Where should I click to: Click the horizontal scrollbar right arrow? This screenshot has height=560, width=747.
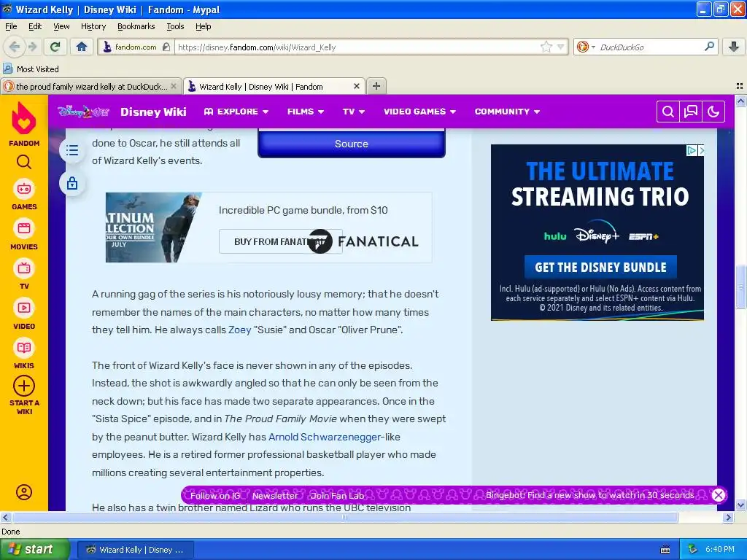click(x=728, y=517)
